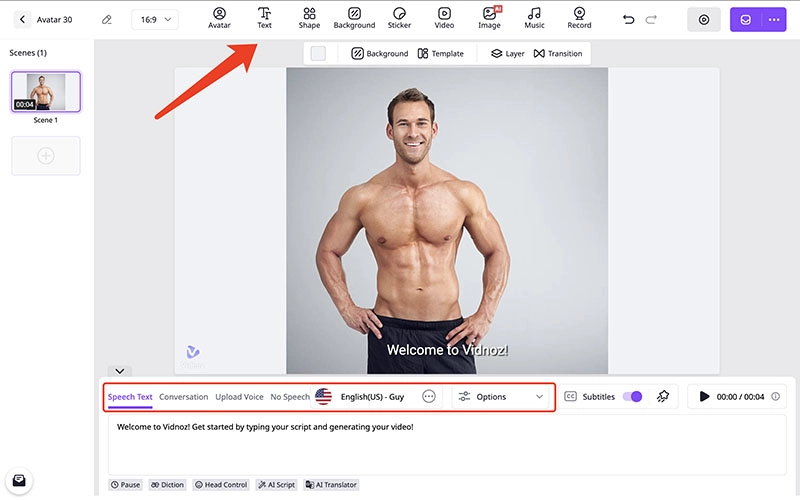Expand the Options dropdown

(x=500, y=397)
